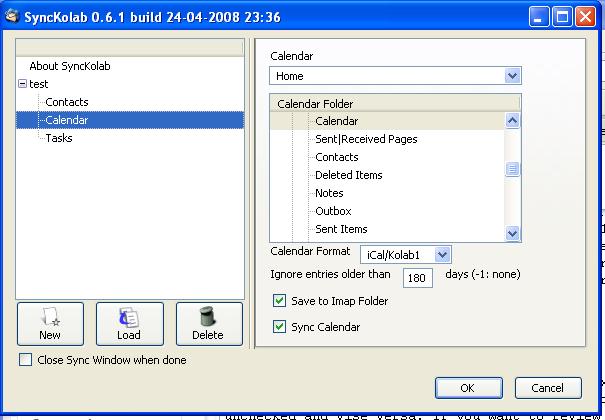Choose Outbox folder
The height and width of the screenshot is (420, 605).
(x=333, y=211)
